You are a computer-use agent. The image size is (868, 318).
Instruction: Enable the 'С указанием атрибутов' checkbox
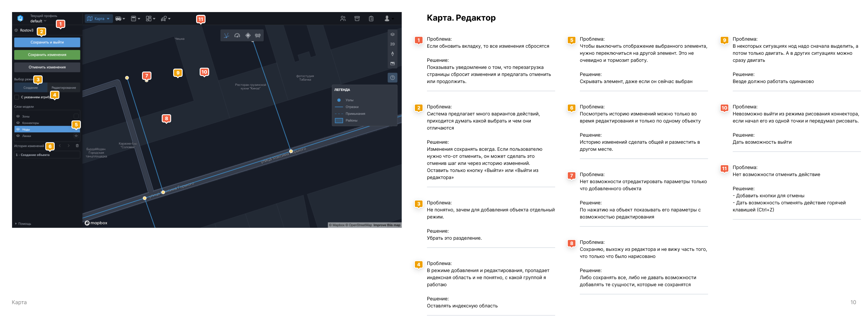tap(16, 97)
